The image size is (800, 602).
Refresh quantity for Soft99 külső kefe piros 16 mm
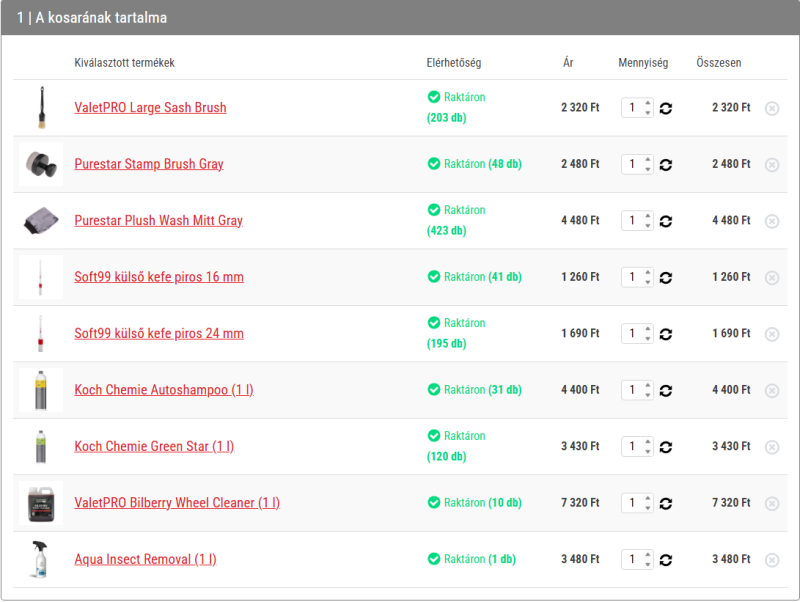pyautogui.click(x=665, y=278)
